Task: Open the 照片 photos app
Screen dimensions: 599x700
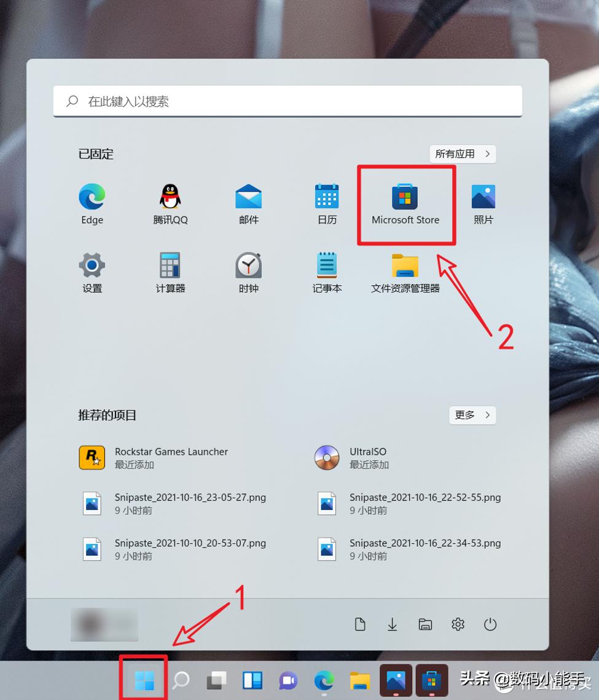Action: (x=484, y=204)
